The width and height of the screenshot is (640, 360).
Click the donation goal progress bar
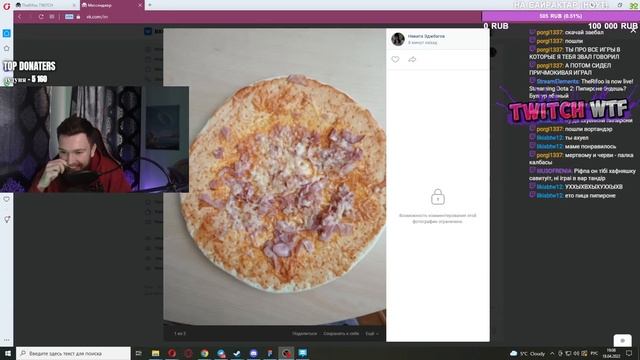[560, 16]
